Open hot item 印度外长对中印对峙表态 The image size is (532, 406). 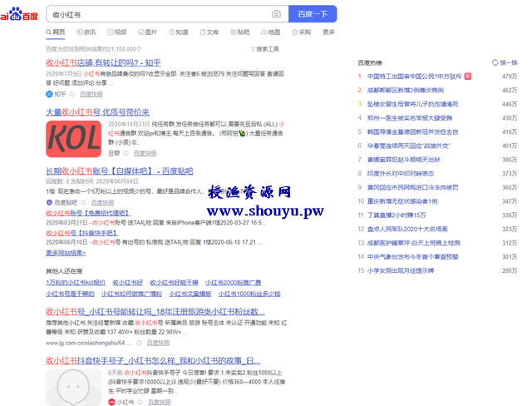[401, 174]
